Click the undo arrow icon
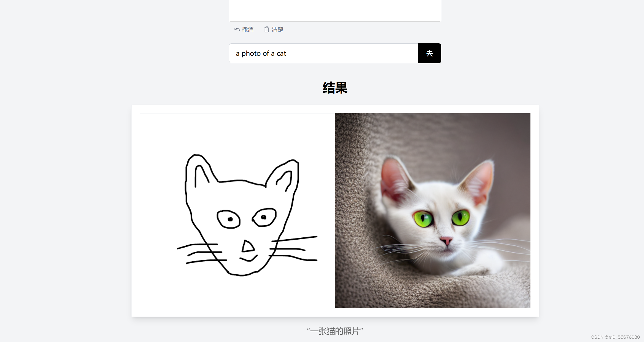The height and width of the screenshot is (342, 644). point(237,30)
